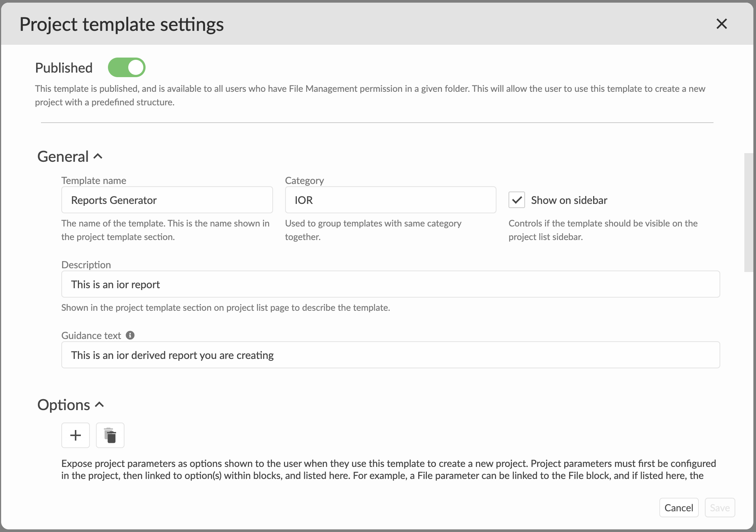Add a new option with plus icon
Viewport: 756px width, 532px height.
coord(76,435)
